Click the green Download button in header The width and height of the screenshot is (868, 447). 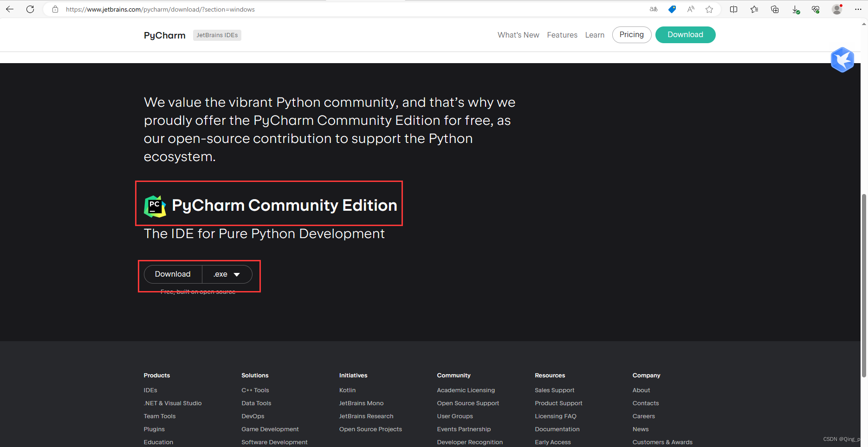pyautogui.click(x=685, y=35)
